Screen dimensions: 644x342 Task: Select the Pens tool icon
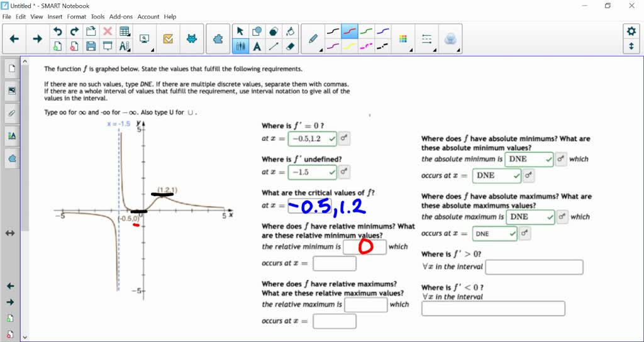click(240, 47)
